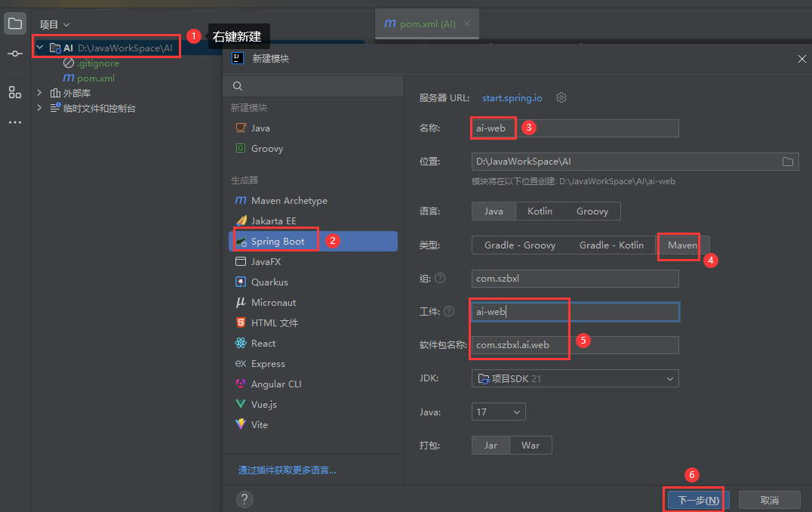This screenshot has height=512, width=812.
Task: Expand the external libraries node
Action: point(39,93)
